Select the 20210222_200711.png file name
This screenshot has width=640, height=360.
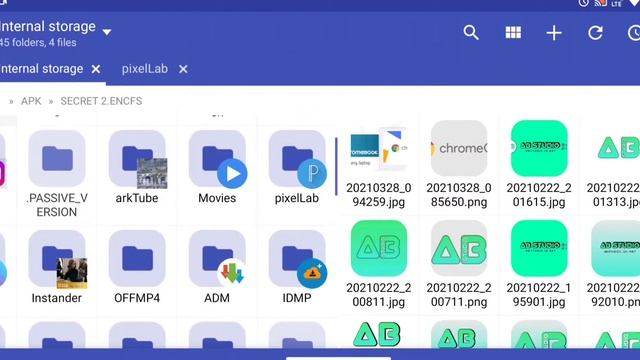tap(459, 295)
